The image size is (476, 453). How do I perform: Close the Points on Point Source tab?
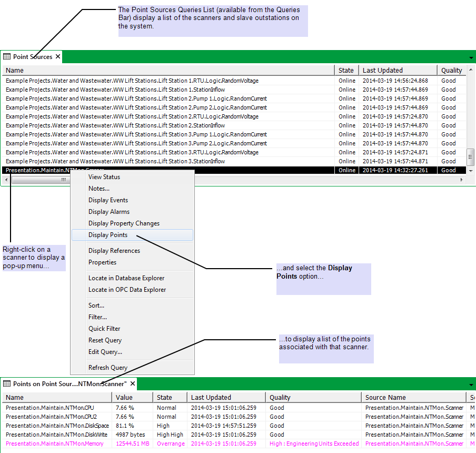pos(133,384)
